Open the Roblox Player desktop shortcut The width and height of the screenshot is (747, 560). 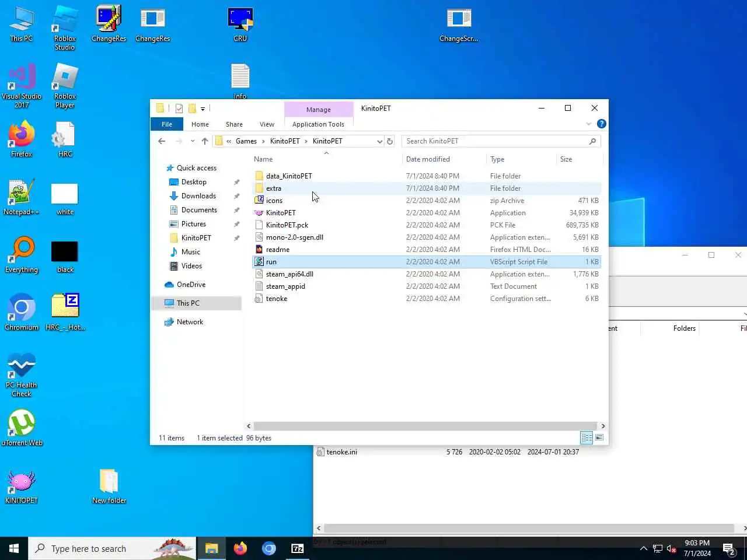pos(65,86)
